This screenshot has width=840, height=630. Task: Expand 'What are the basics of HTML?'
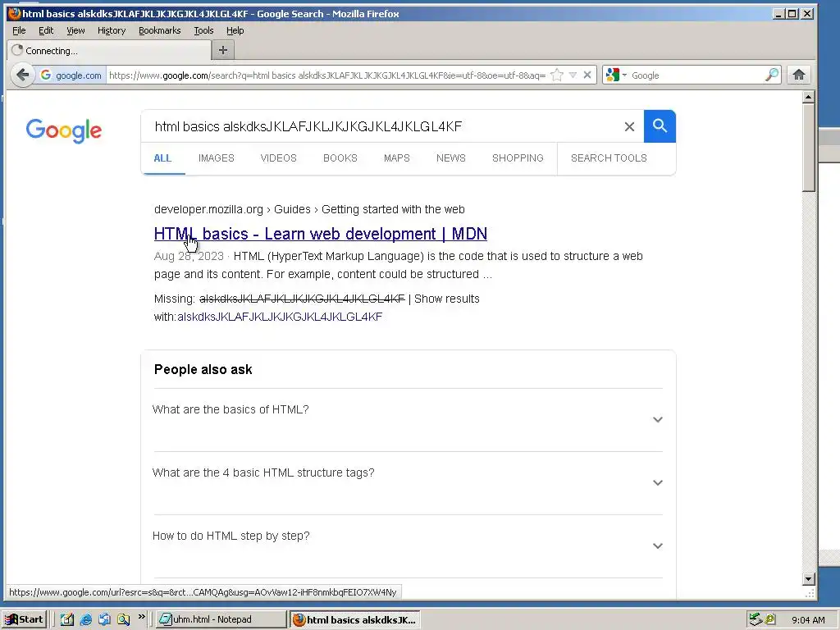click(407, 419)
